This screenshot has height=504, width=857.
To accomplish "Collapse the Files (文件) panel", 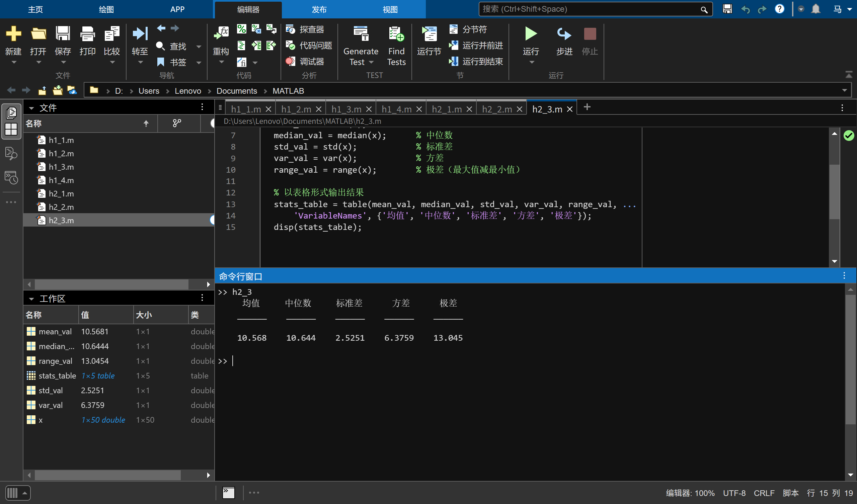I will point(31,108).
